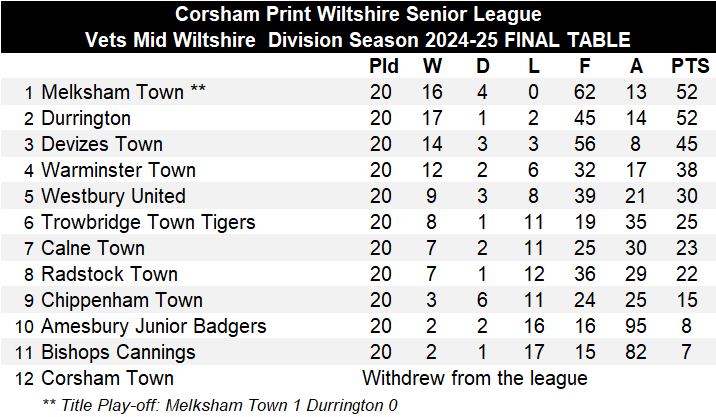Click the Calne Town team name
This screenshot has width=716, height=417.
pos(93,248)
